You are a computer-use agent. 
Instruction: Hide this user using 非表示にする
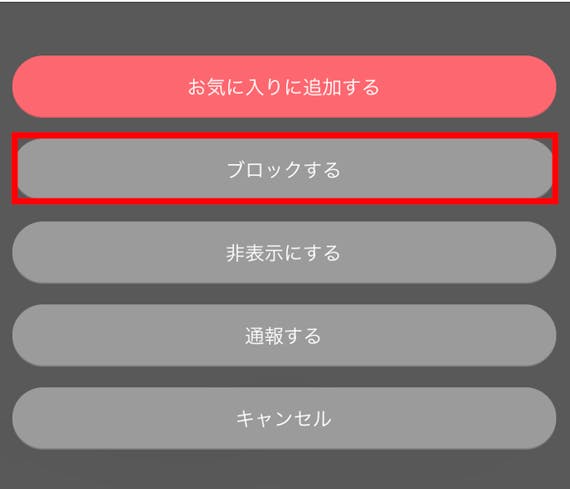tap(284, 252)
